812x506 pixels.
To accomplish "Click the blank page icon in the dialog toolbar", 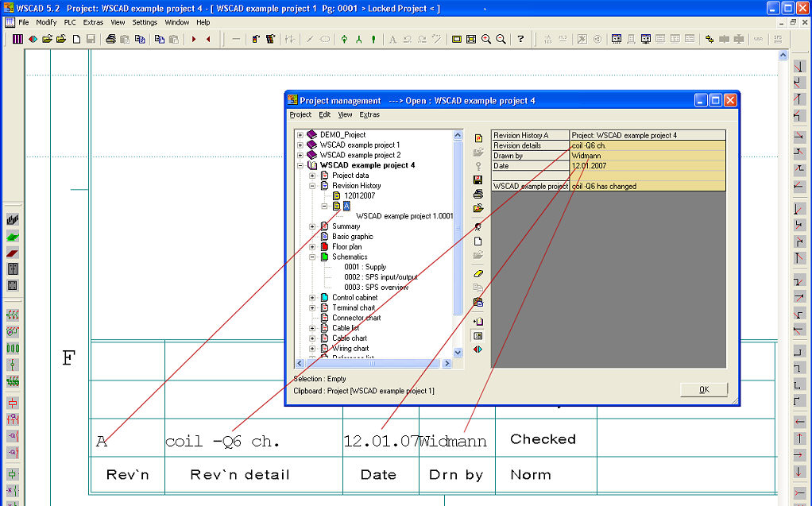I will [478, 241].
